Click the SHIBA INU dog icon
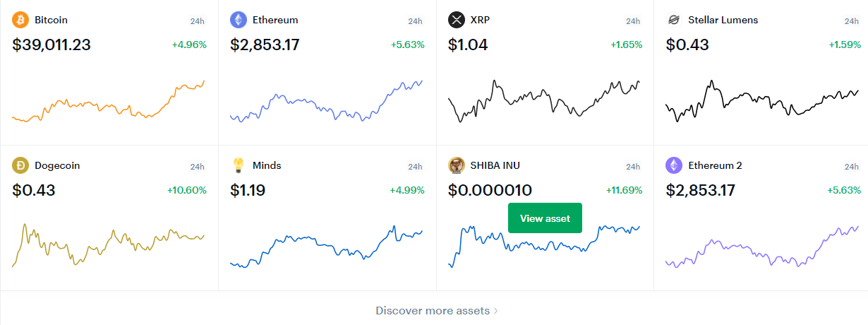The width and height of the screenshot is (868, 325). click(x=457, y=165)
